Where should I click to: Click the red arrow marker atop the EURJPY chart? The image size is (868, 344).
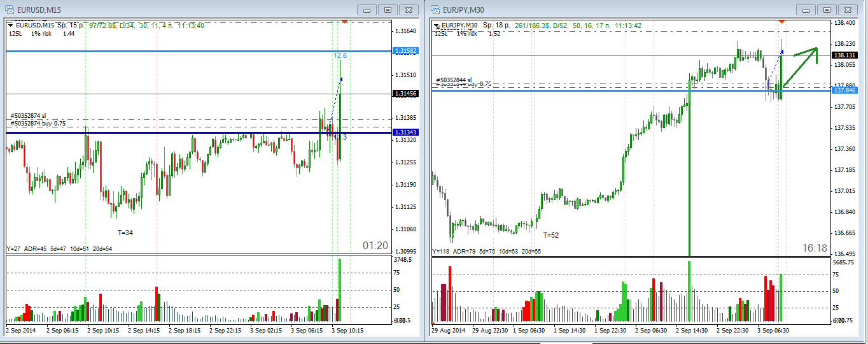pyautogui.click(x=781, y=21)
